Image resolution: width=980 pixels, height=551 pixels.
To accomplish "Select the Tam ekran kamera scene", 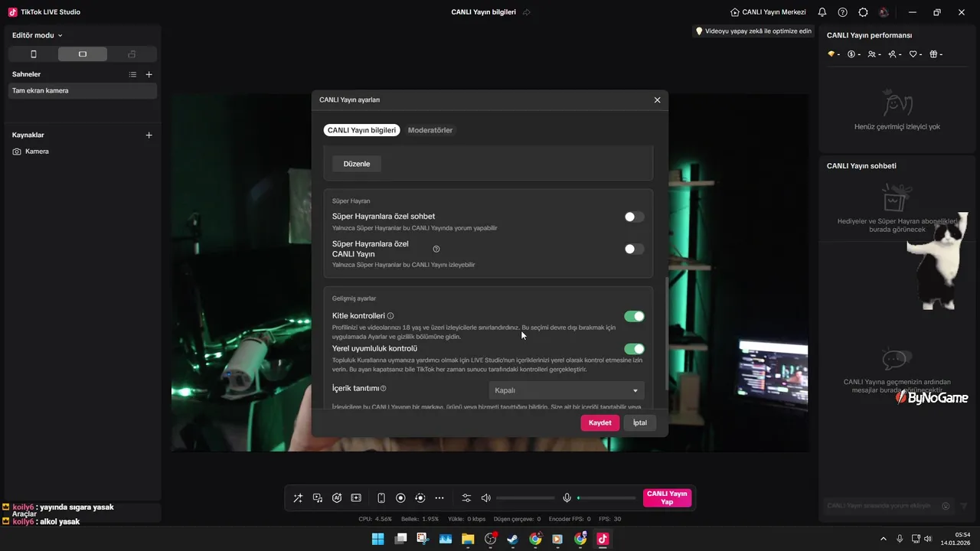I will [83, 90].
